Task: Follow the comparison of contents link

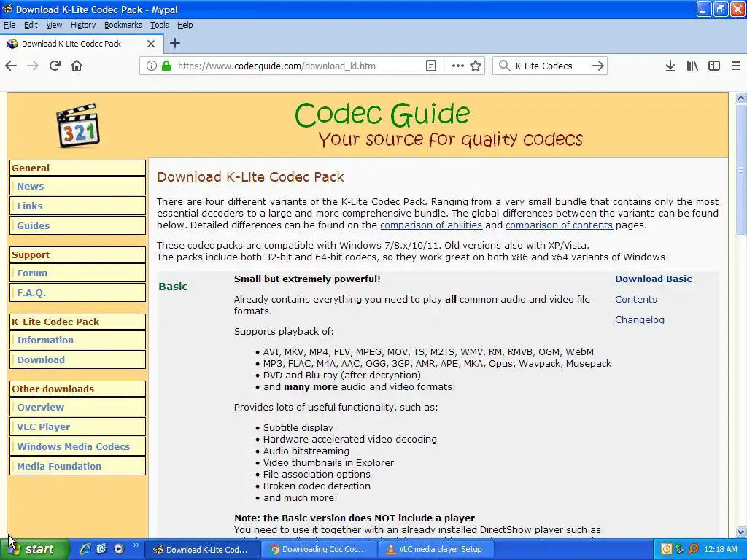Action: point(559,225)
